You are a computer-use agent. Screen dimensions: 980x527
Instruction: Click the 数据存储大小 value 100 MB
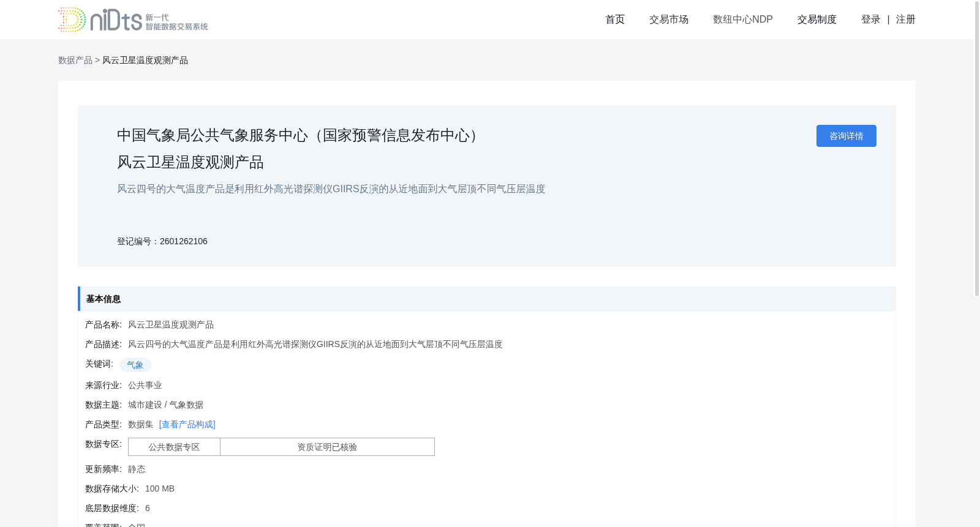coord(160,488)
